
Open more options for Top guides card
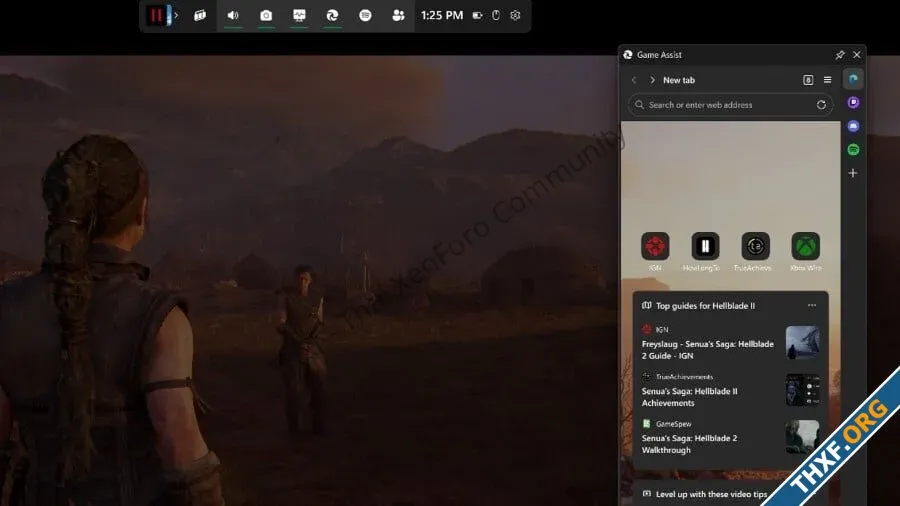(812, 306)
